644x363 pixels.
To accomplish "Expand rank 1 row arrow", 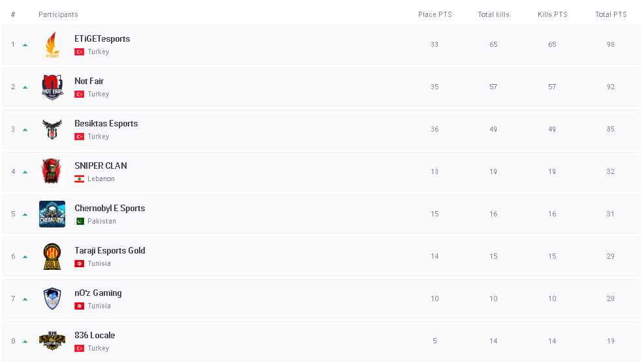I will 25,45.
